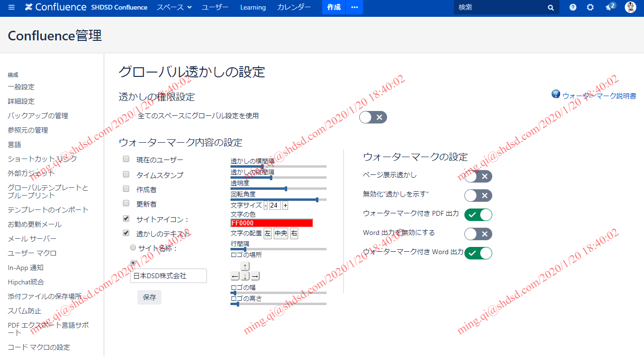The height and width of the screenshot is (356, 644).
Task: Open 一般設定 in sidebar
Action: tap(21, 87)
